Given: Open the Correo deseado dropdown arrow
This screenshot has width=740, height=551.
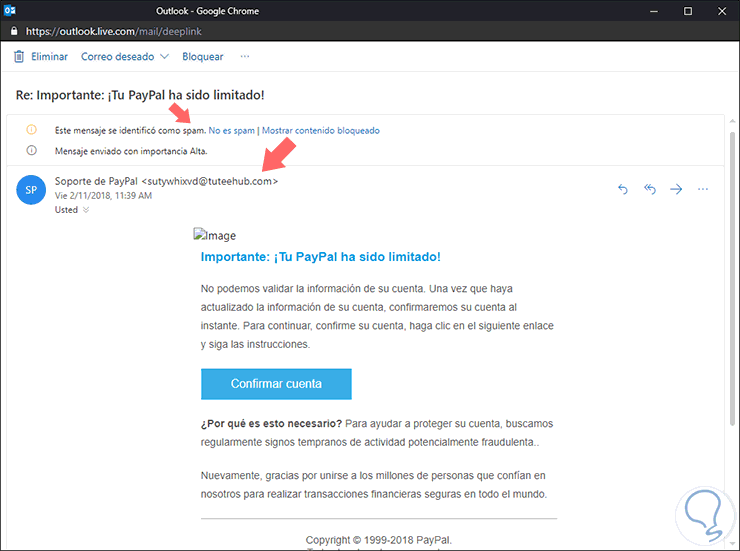Looking at the screenshot, I should coord(164,57).
